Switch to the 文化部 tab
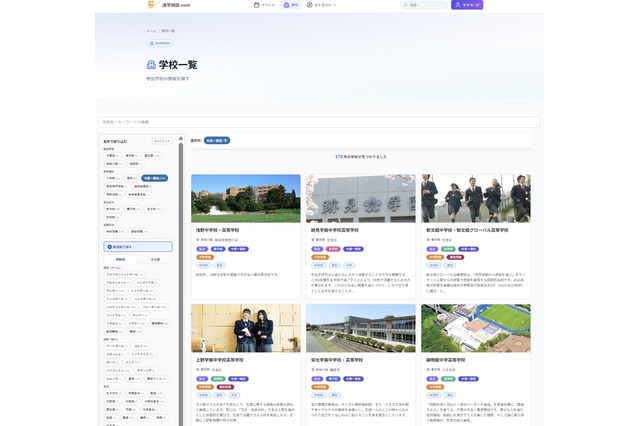640x426 pixels. [155, 260]
